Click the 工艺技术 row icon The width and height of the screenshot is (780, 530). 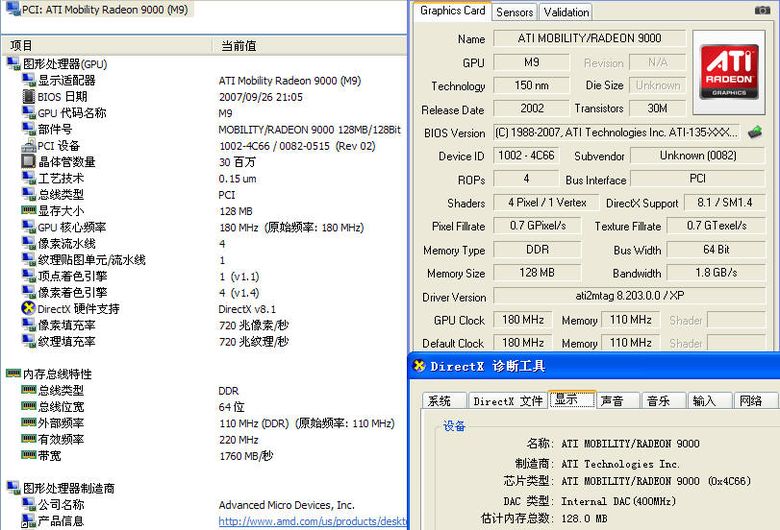pos(28,178)
